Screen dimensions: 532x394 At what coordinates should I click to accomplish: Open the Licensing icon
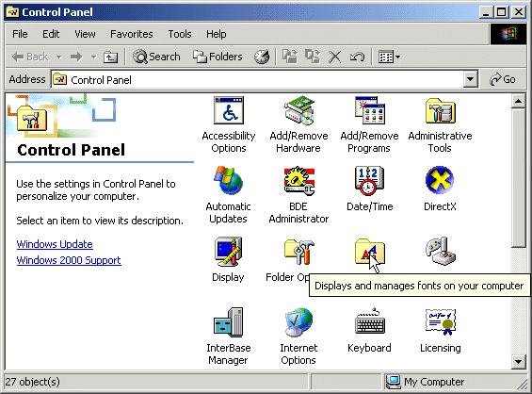pyautogui.click(x=440, y=322)
